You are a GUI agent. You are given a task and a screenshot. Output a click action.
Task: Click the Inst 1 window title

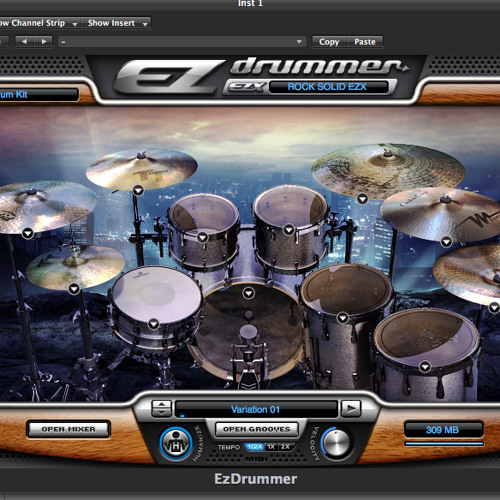click(x=250, y=4)
